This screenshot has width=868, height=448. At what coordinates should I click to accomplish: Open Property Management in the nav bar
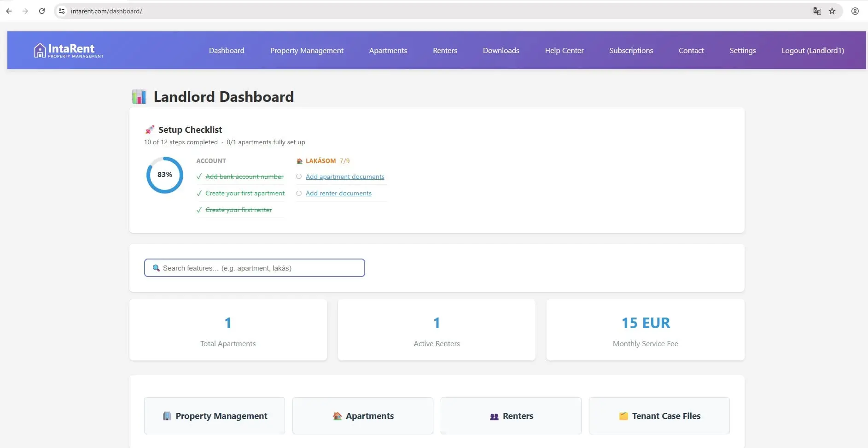307,50
